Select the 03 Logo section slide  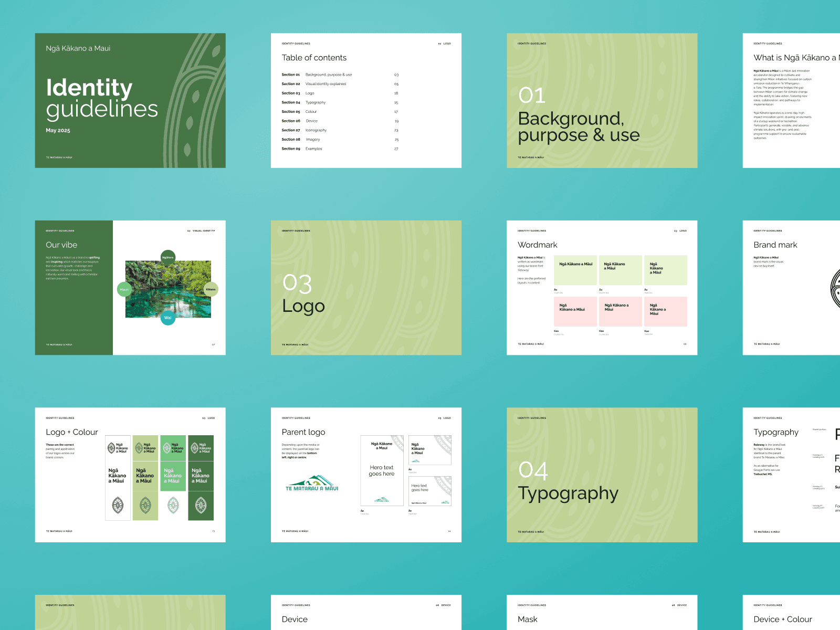pos(366,288)
